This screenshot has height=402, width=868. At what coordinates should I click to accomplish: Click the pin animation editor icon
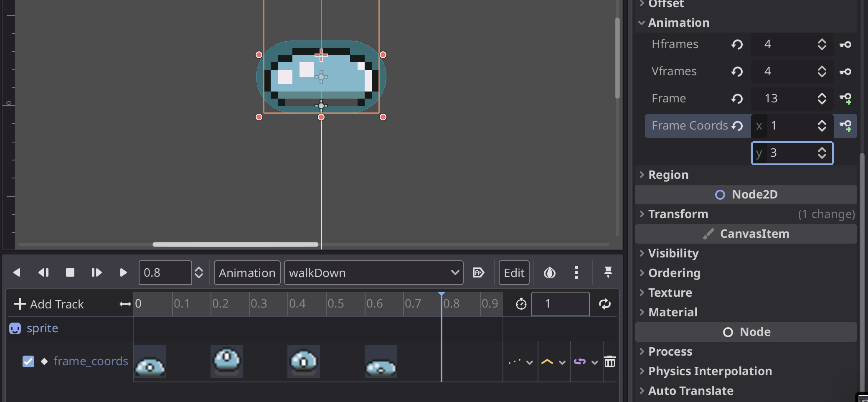click(608, 273)
